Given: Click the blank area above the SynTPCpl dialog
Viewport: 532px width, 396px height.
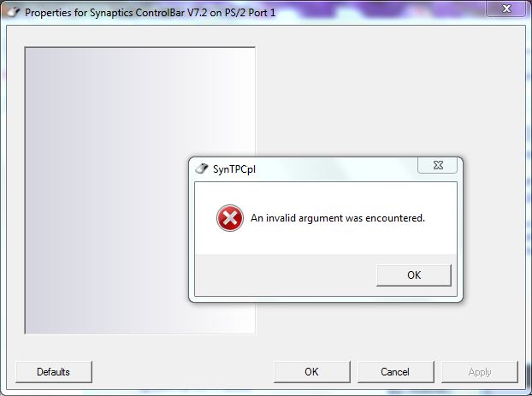Looking at the screenshot, I should coord(390,92).
